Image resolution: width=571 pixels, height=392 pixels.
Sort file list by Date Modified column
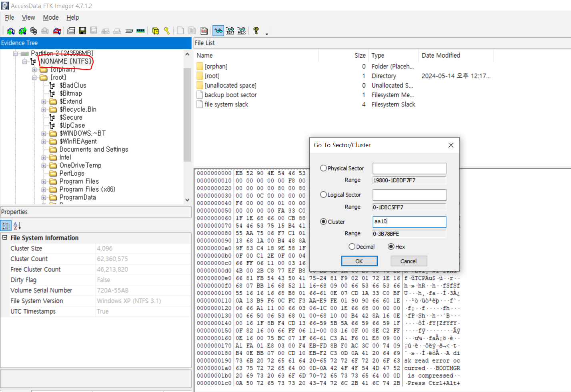[x=455, y=56]
